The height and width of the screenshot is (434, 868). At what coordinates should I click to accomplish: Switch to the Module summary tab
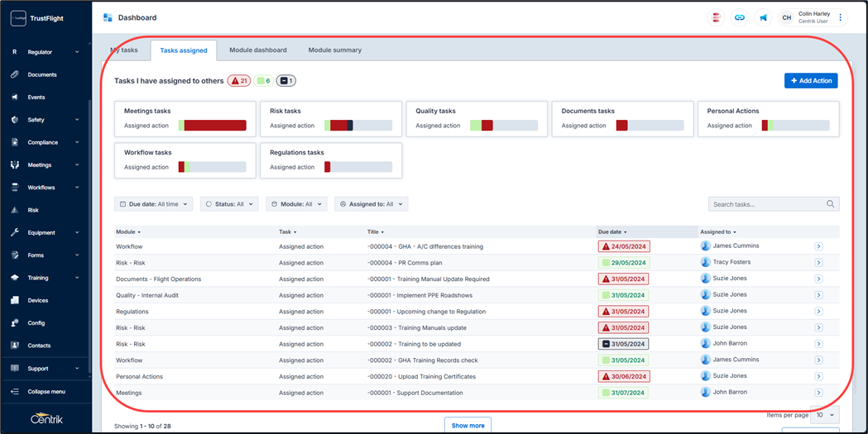coord(334,50)
